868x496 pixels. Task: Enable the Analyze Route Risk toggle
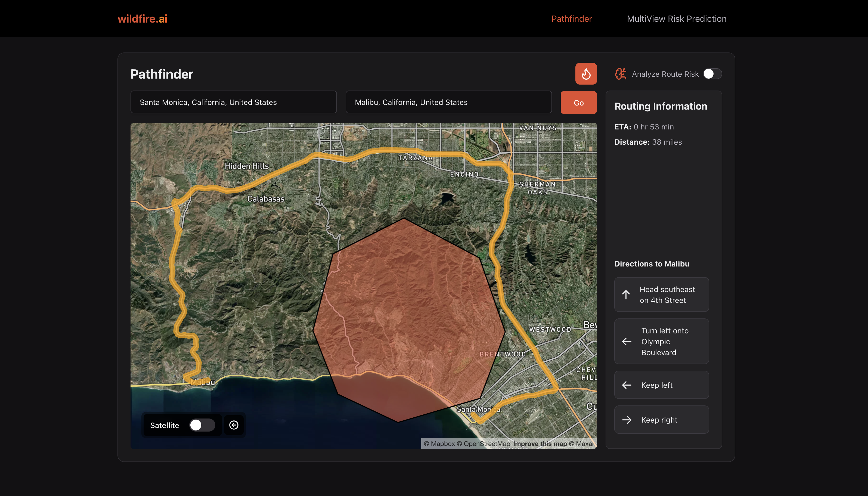(x=712, y=74)
